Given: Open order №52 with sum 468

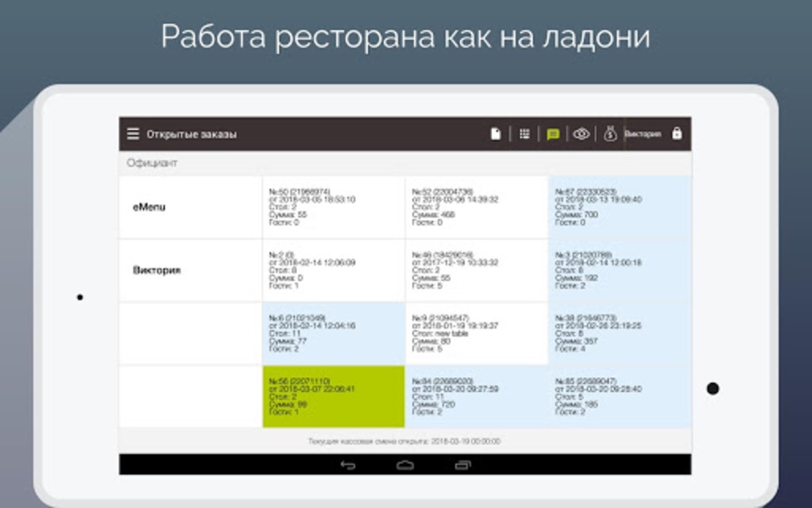Looking at the screenshot, I should click(476, 207).
